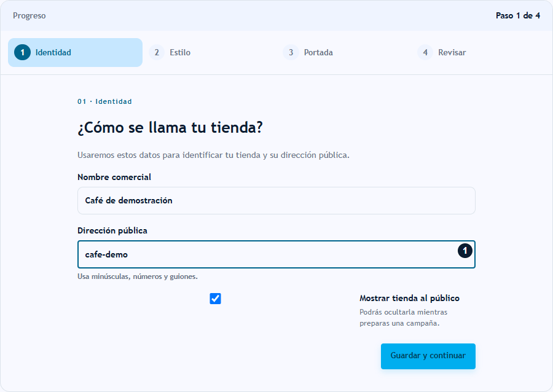Click the 'Nombre comercial' field label
Viewport: 553px width, 392px height.
coord(114,177)
